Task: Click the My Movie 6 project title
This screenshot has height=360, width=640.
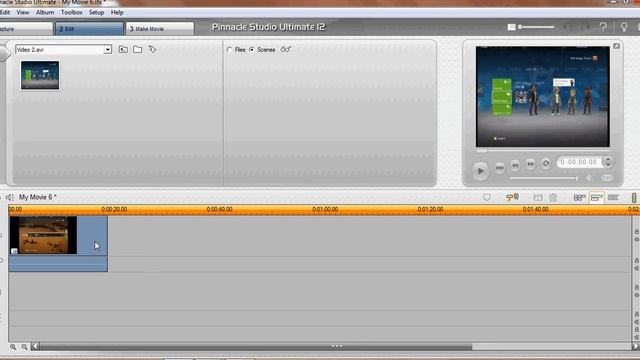Action: tap(38, 197)
